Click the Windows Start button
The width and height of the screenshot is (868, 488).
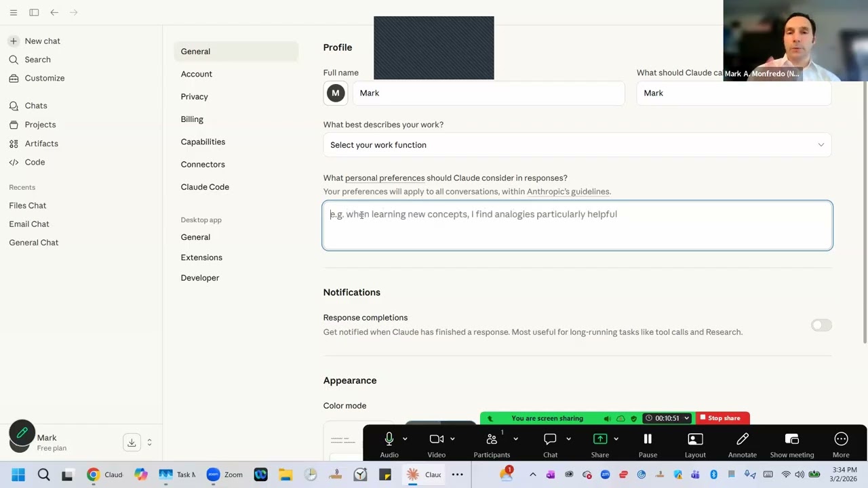coord(18,474)
